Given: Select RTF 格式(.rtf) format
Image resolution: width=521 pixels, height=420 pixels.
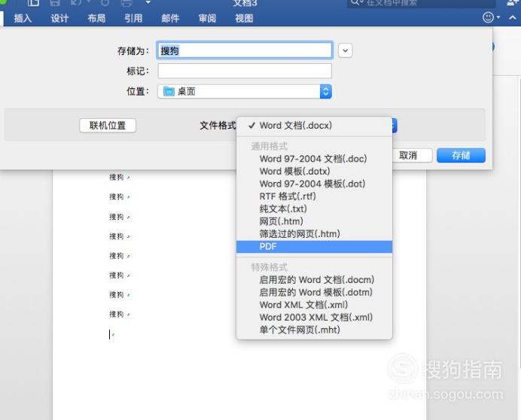Looking at the screenshot, I should [314, 196].
